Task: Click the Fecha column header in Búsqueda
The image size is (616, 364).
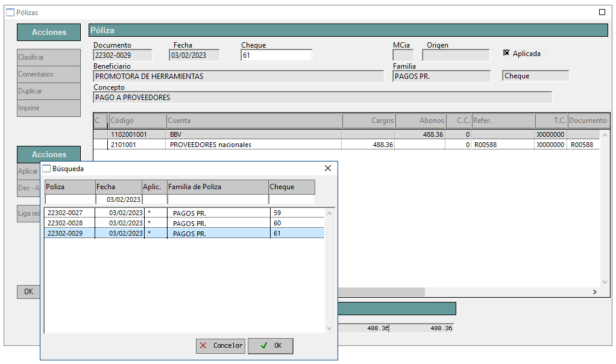Action: click(x=119, y=187)
